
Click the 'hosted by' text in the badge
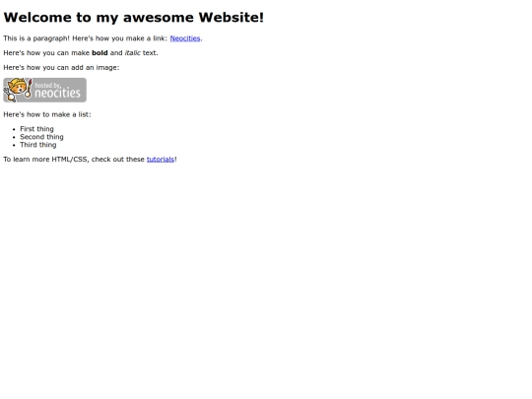pyautogui.click(x=47, y=85)
